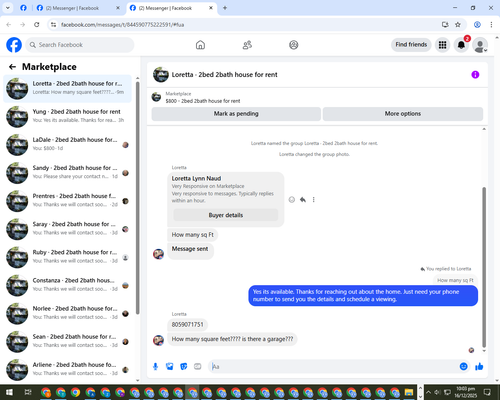
Task: Bookmark this page star icon
Action: pyautogui.click(x=458, y=25)
